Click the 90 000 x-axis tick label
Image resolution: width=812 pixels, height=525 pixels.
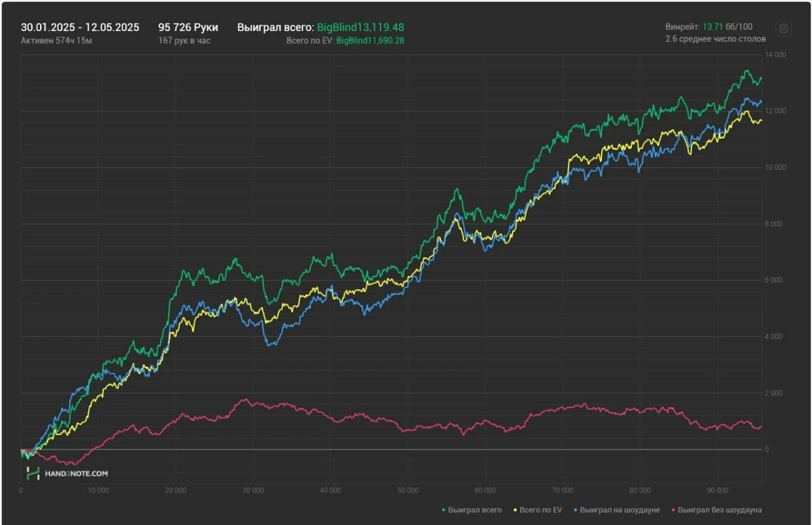[x=717, y=490]
